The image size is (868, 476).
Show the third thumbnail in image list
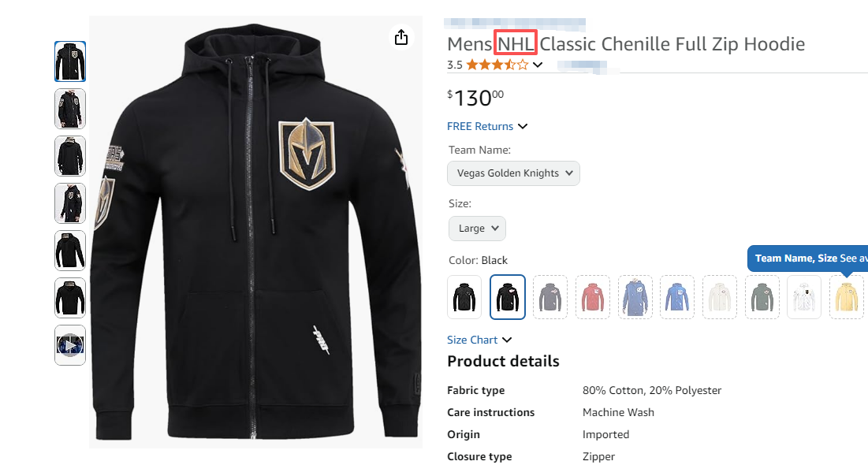[70, 156]
